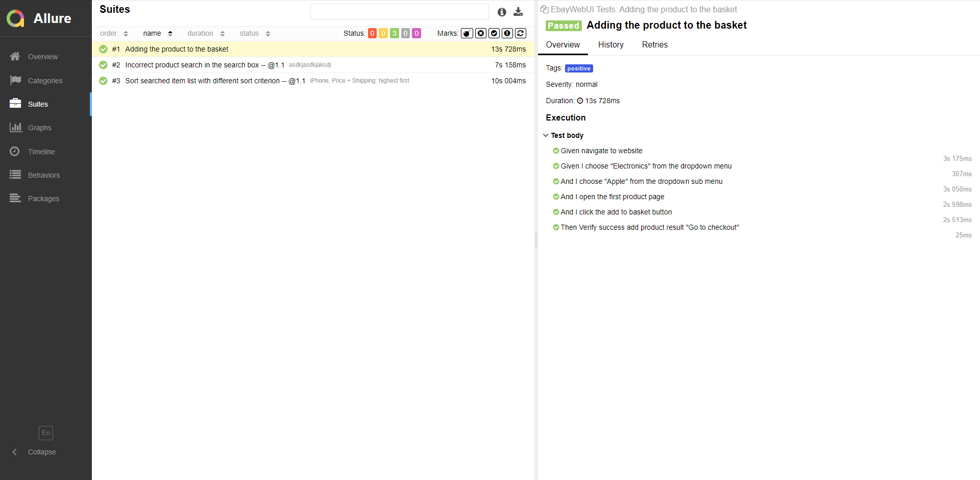Open the Timeline clock icon
The height and width of the screenshot is (480, 980).
click(15, 151)
